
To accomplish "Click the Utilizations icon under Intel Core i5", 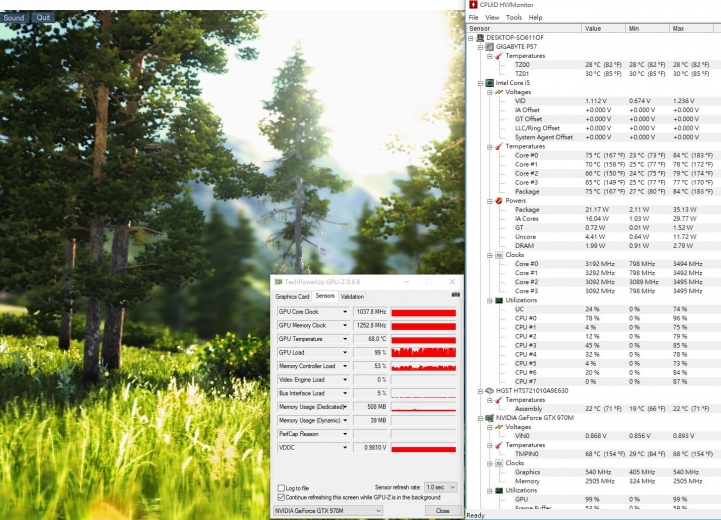I will pyautogui.click(x=499, y=300).
